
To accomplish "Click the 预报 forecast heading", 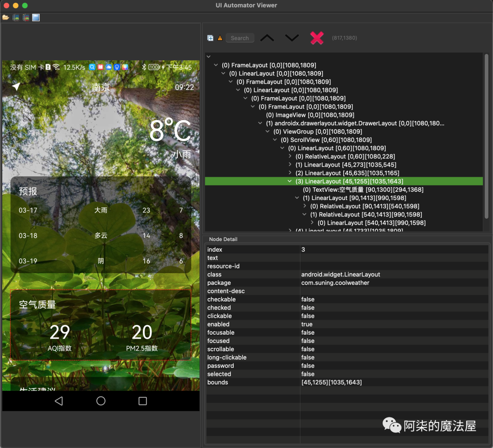I will pyautogui.click(x=28, y=191).
